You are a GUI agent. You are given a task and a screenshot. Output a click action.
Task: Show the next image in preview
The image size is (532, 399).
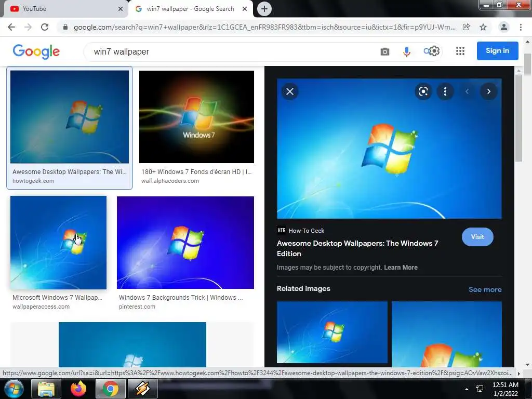[x=488, y=91]
